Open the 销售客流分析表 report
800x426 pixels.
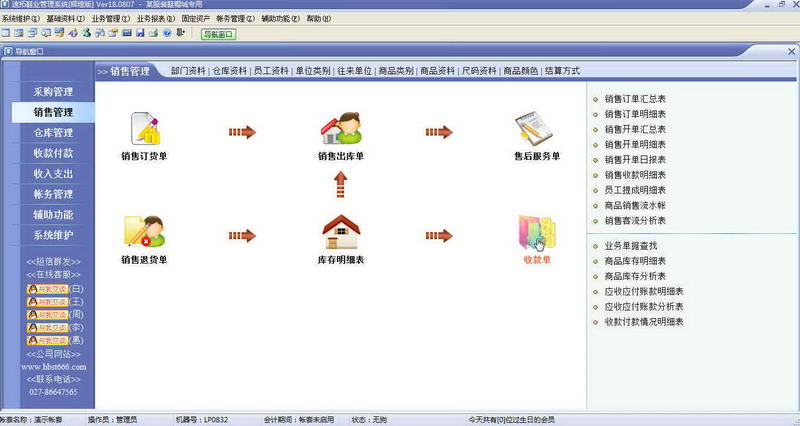635,221
